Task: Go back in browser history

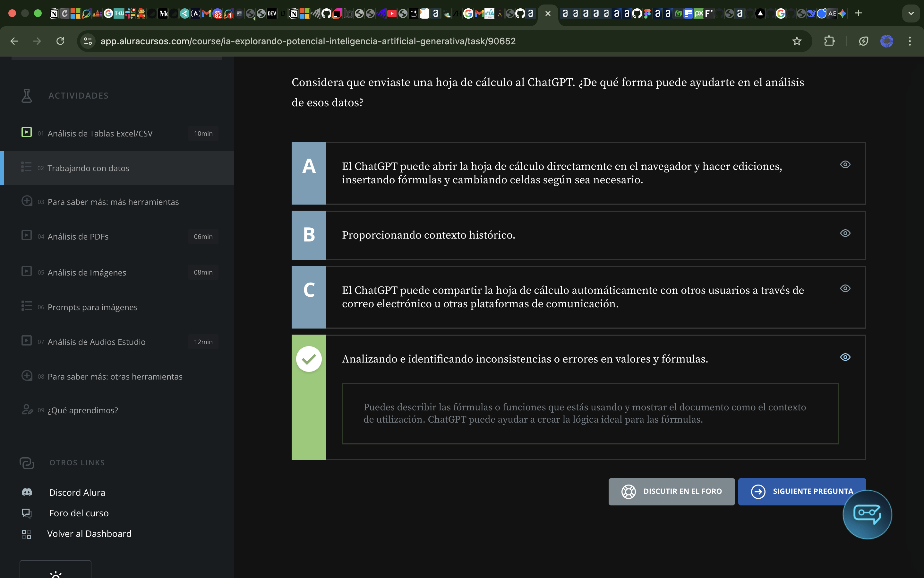Action: click(14, 41)
